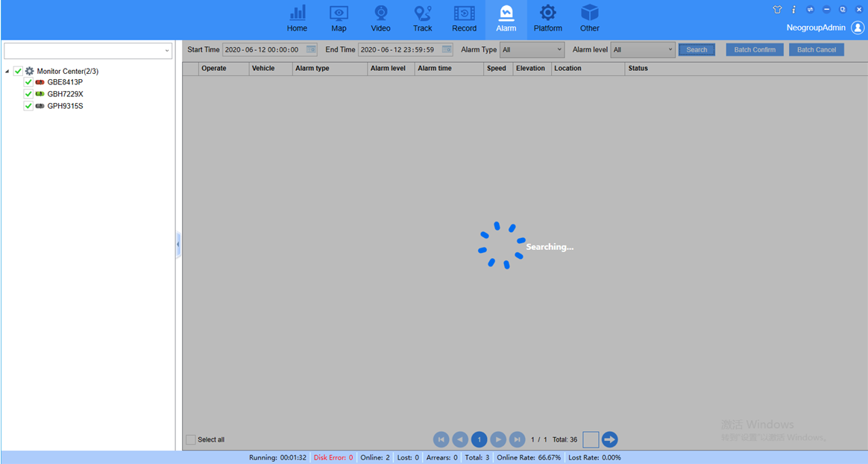The height and width of the screenshot is (464, 868).
Task: Sort by the Alarm level column header
Action: (391, 69)
